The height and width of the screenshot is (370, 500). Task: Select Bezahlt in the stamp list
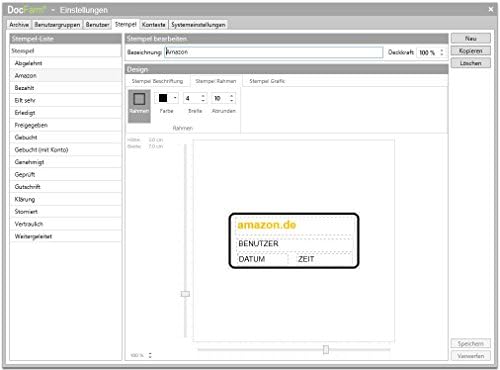66,88
